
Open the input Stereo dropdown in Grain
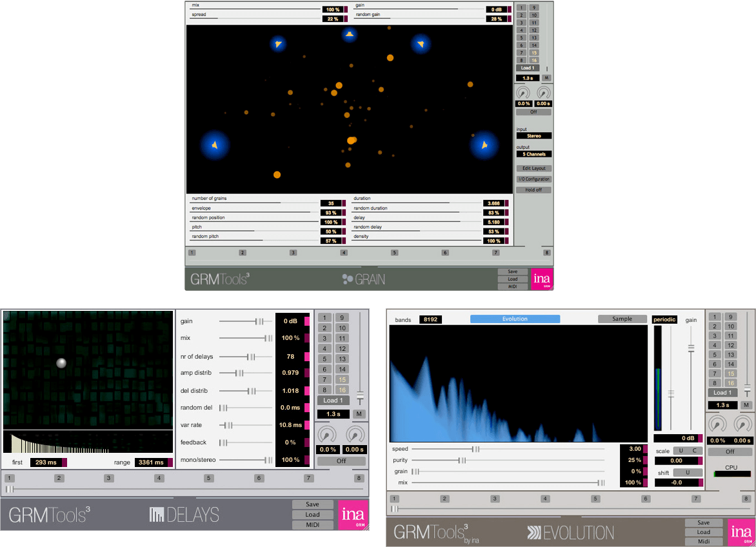pos(533,136)
